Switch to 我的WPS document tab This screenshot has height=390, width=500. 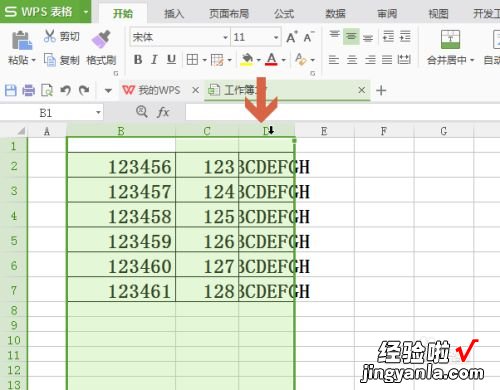coord(151,90)
